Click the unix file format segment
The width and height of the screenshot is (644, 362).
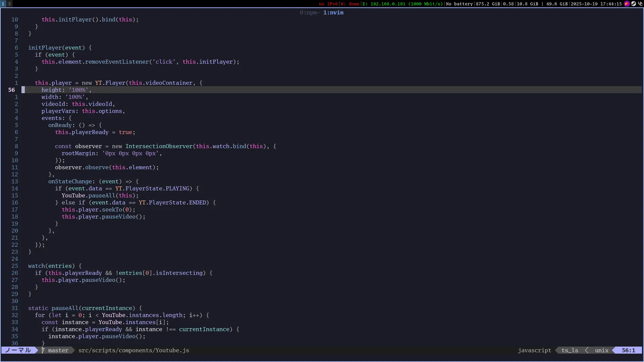pyautogui.click(x=601, y=350)
